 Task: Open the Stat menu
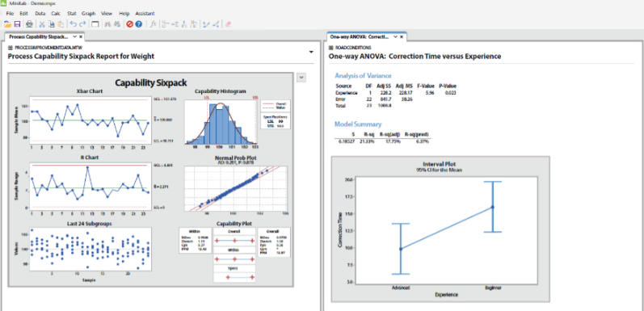coord(71,14)
